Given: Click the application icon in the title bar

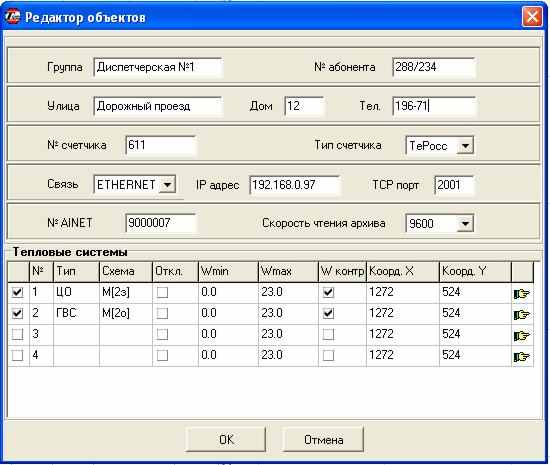Looking at the screenshot, I should coord(13,17).
